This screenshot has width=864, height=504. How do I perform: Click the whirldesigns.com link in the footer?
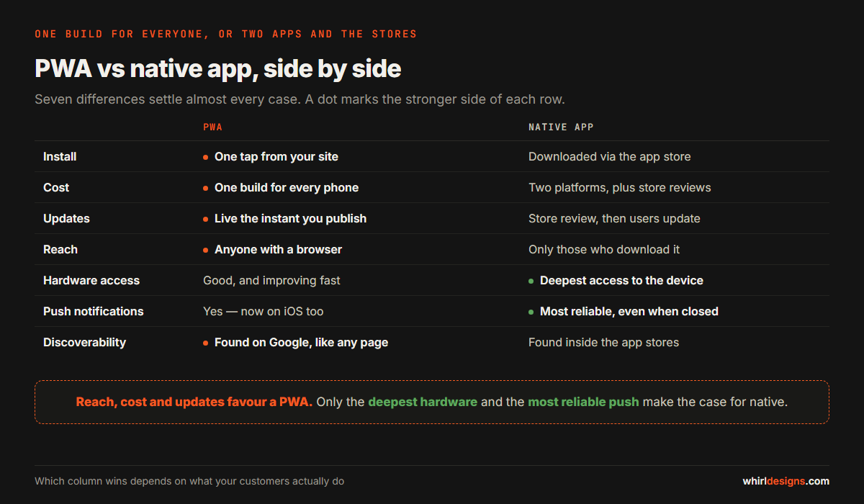786,481
